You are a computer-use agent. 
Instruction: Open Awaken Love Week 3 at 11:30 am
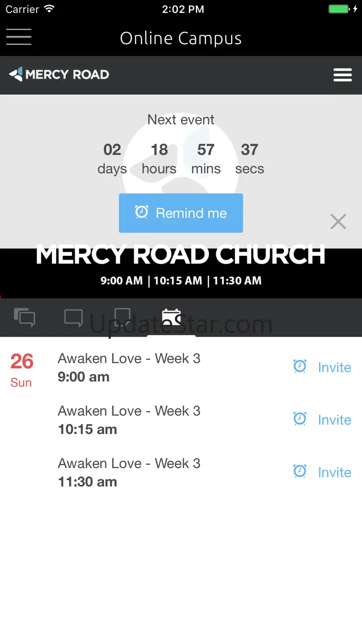[x=129, y=472]
